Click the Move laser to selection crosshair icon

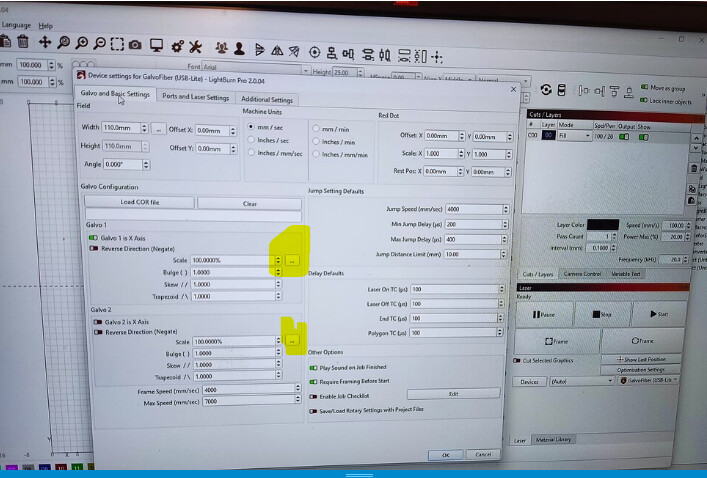pos(436,57)
